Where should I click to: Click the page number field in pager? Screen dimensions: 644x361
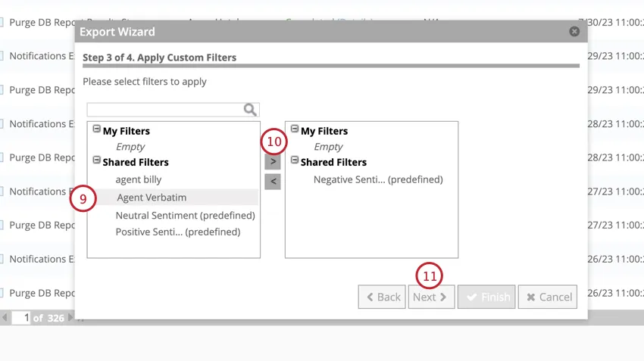click(x=20, y=318)
